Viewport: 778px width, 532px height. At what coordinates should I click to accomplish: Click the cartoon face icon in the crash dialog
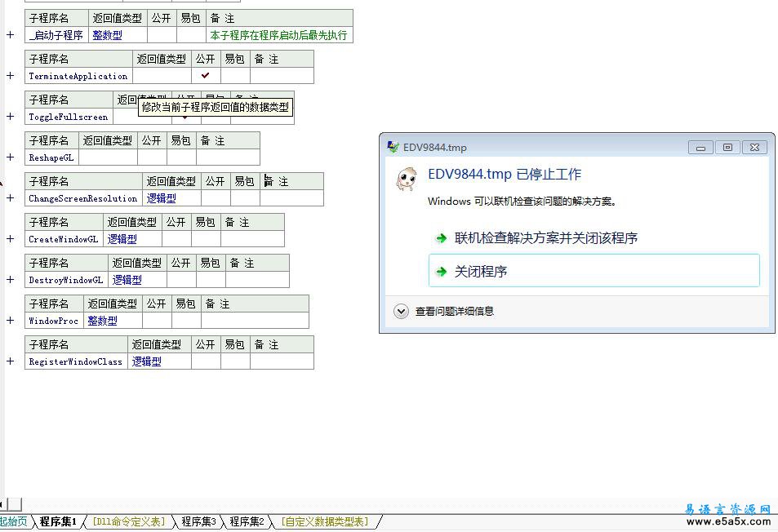tap(406, 180)
